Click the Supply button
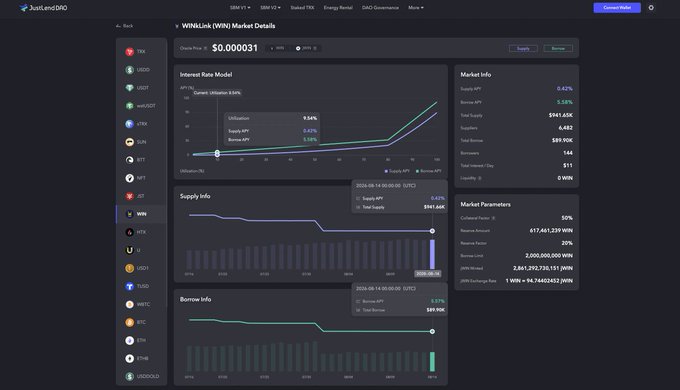 pos(523,49)
